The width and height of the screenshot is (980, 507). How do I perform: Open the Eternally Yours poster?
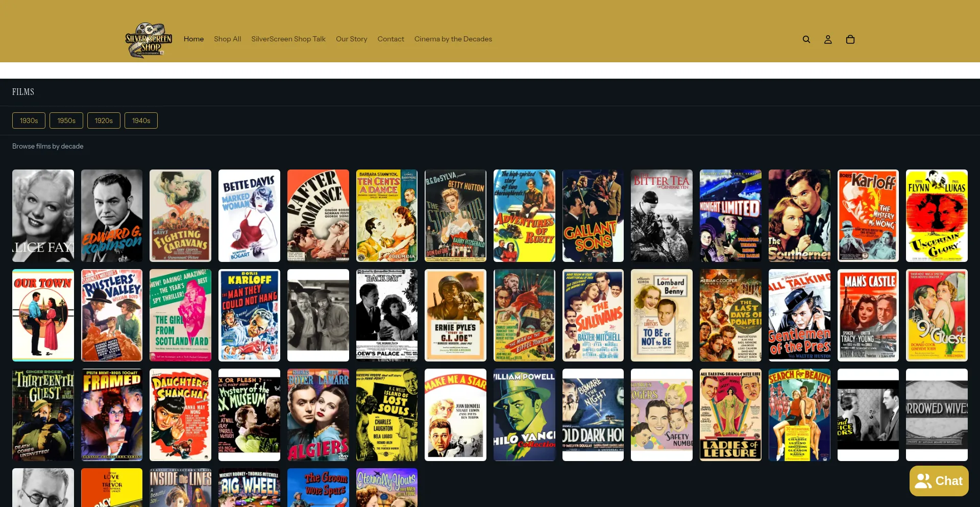click(x=387, y=488)
